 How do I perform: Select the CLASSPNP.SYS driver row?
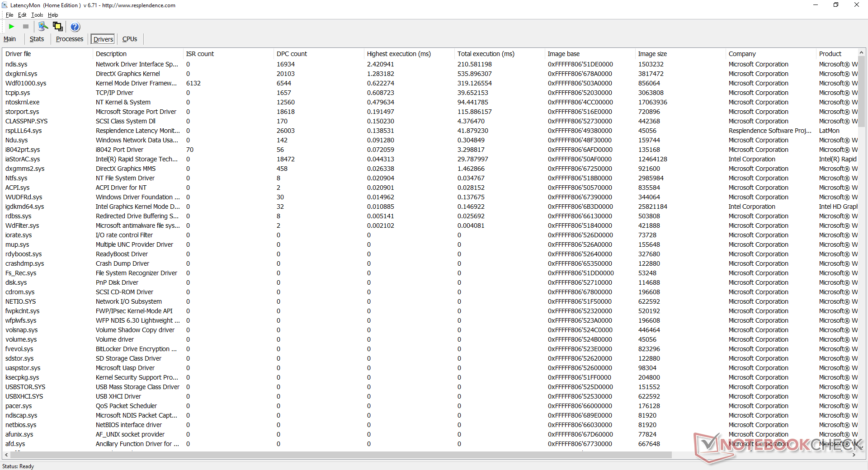[x=430, y=121]
